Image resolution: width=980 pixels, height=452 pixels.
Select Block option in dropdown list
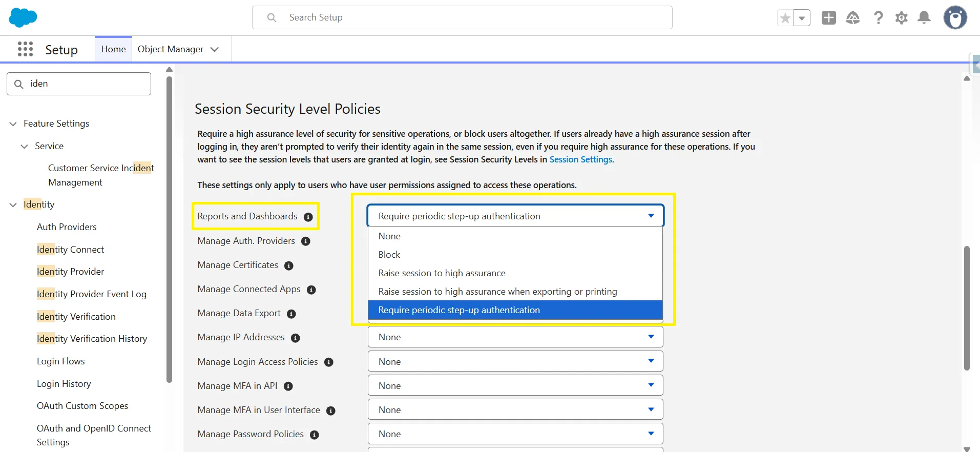tap(515, 255)
